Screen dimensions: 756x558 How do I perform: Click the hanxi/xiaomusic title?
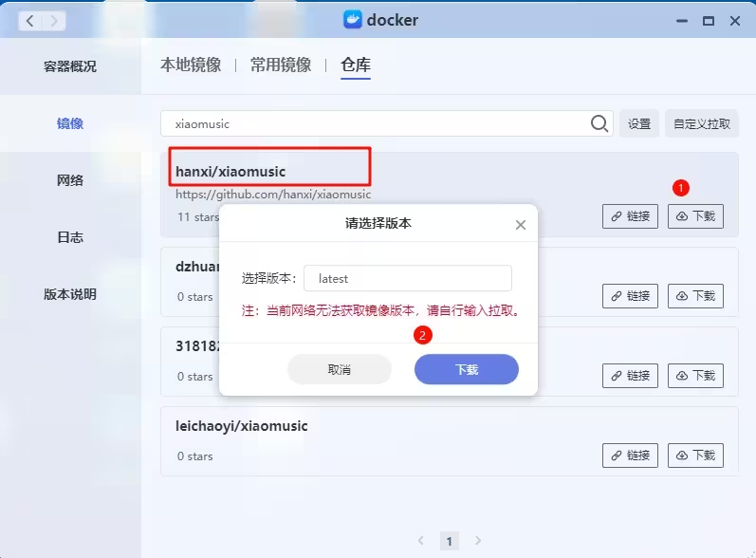[x=230, y=172]
